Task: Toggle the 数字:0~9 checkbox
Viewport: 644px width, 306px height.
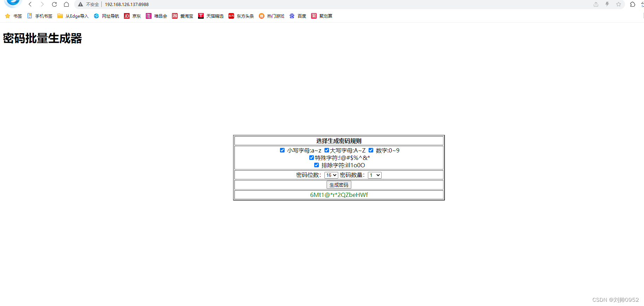Action: [x=371, y=150]
